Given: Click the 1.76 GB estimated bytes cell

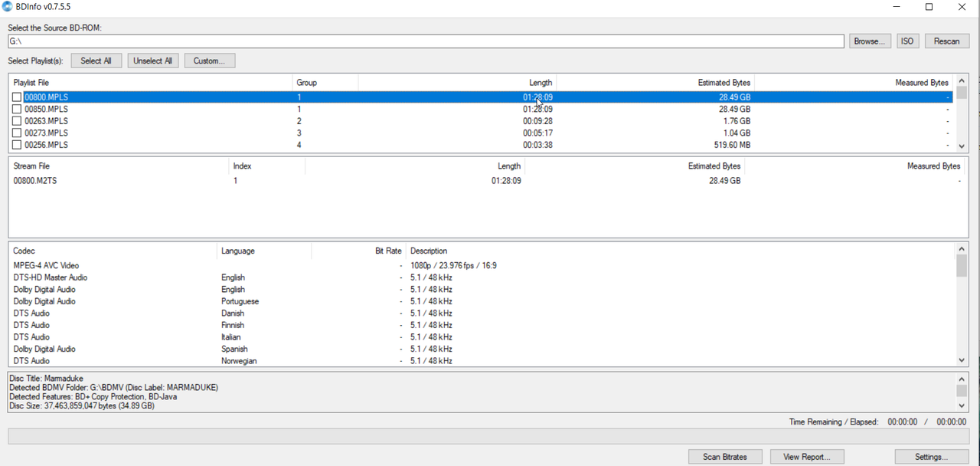Looking at the screenshot, I should click(x=737, y=121).
